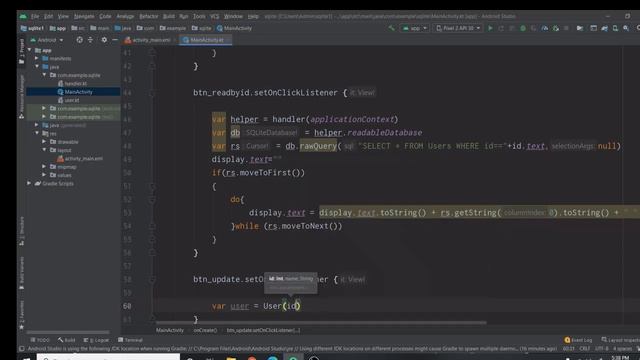
Task: Click the Make Project hammer icon
Action: (391, 28)
